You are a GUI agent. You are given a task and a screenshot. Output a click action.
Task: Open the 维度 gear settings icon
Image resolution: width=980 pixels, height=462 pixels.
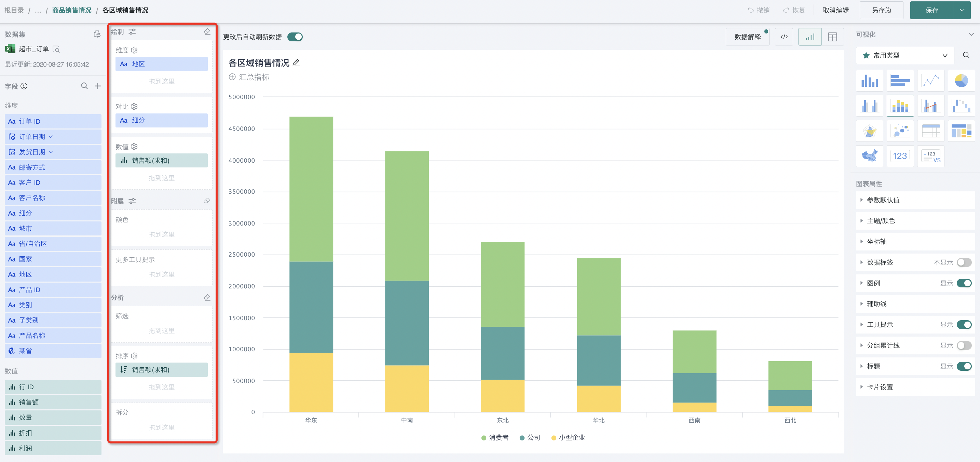point(134,50)
